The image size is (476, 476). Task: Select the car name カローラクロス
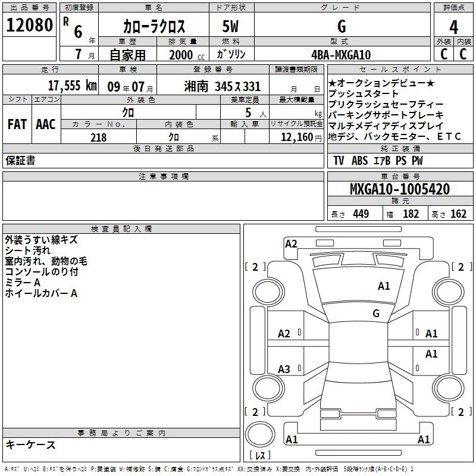point(154,27)
